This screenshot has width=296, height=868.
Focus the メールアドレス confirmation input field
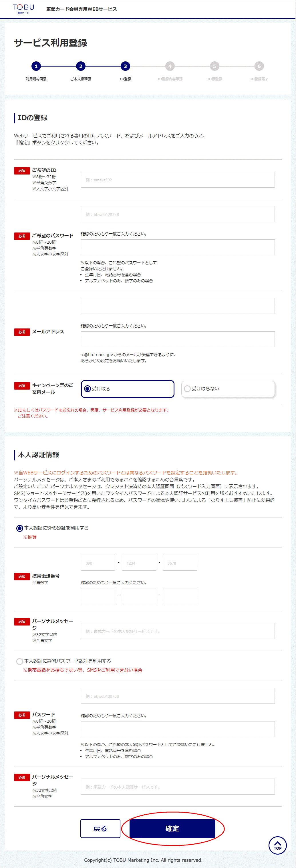coord(178,339)
